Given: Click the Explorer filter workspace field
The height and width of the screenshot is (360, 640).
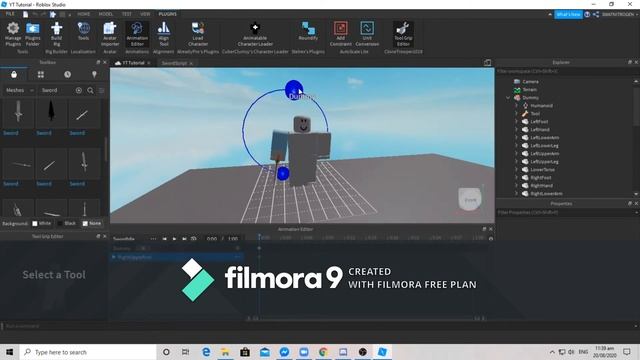Looking at the screenshot, I should 567,71.
